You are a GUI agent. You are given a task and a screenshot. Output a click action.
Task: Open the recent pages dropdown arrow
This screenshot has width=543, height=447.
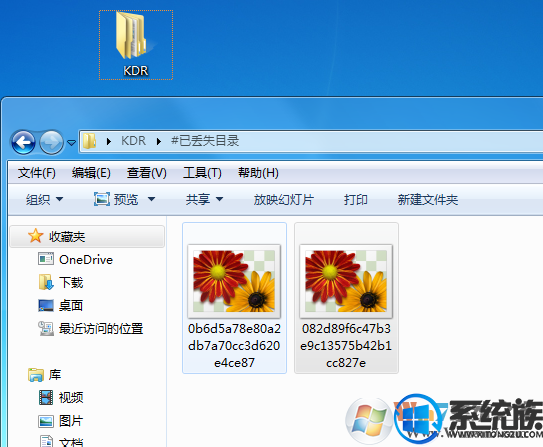(x=71, y=143)
